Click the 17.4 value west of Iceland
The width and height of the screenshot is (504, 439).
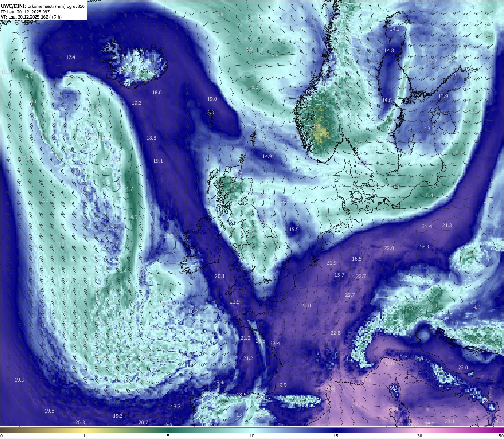click(x=70, y=57)
